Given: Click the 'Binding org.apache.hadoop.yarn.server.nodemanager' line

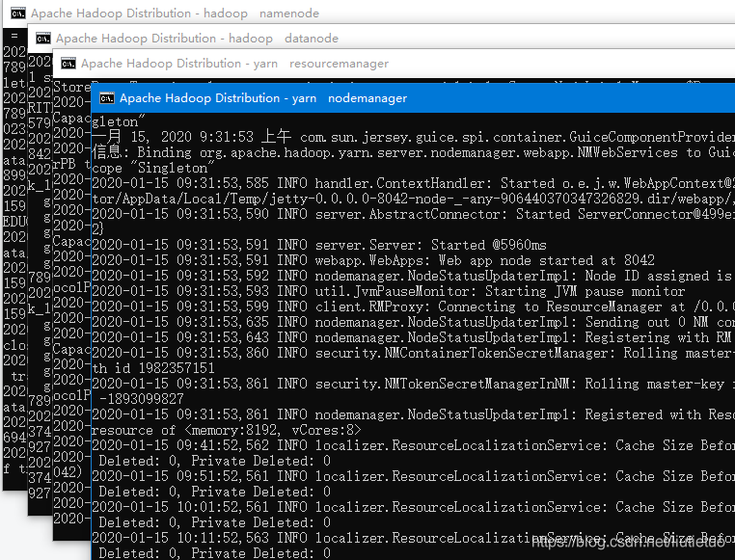Looking at the screenshot, I should pos(414,152).
